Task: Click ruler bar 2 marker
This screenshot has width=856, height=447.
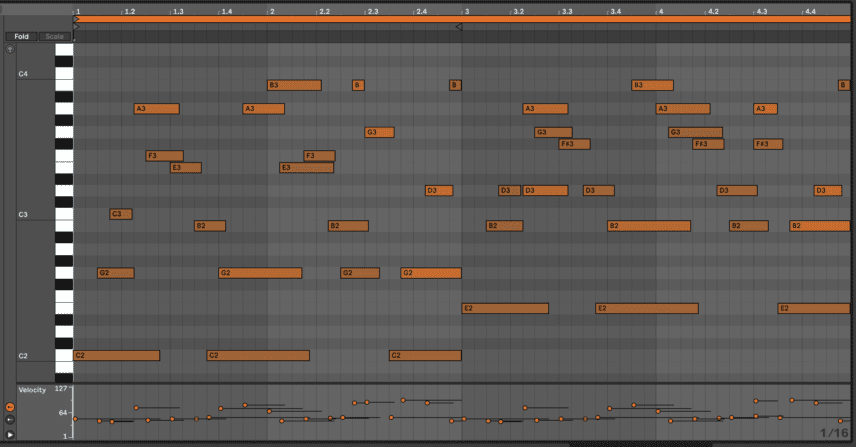Action: (x=271, y=11)
